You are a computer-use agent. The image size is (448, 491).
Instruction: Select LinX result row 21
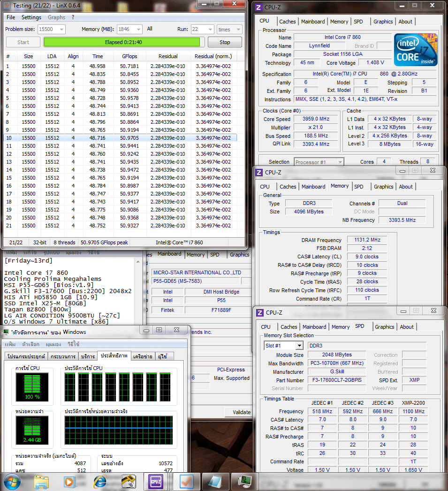pyautogui.click(x=120, y=226)
